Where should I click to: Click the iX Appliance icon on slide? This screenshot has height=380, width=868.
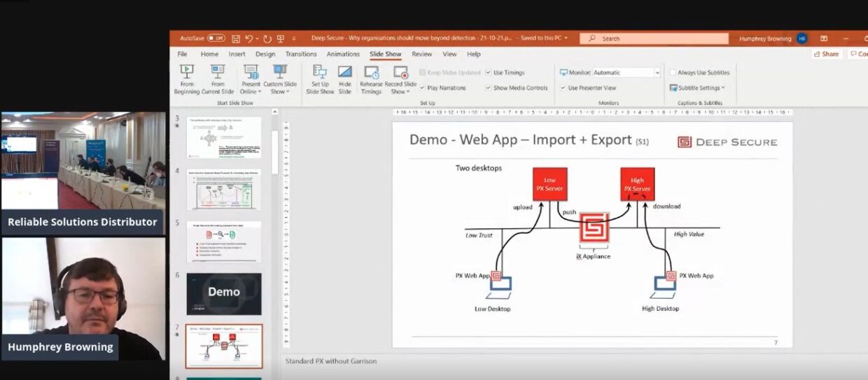coord(594,228)
